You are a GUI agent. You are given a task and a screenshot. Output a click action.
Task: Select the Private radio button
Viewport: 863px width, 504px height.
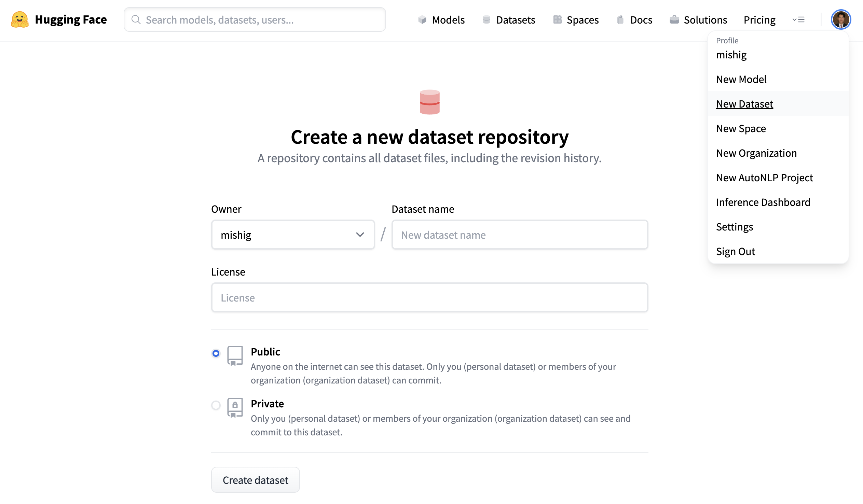(216, 406)
